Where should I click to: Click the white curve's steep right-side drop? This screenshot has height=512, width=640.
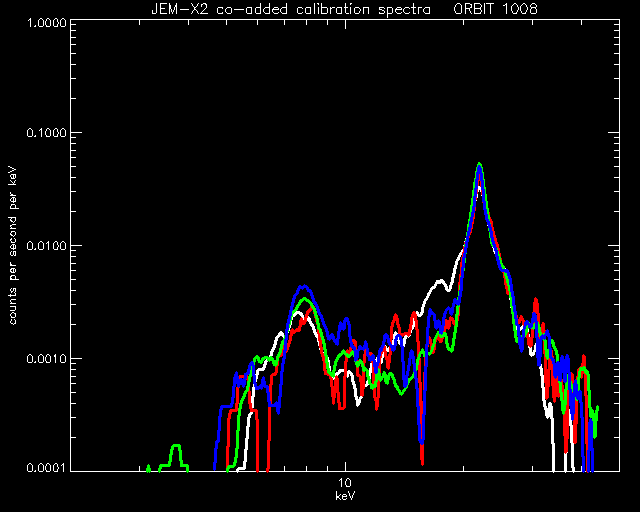pos(553,437)
